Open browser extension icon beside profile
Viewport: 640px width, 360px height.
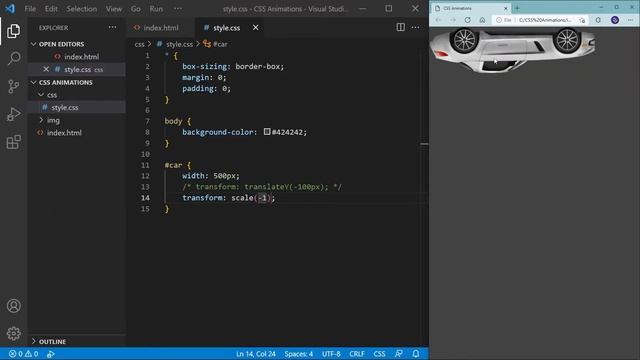click(598, 20)
